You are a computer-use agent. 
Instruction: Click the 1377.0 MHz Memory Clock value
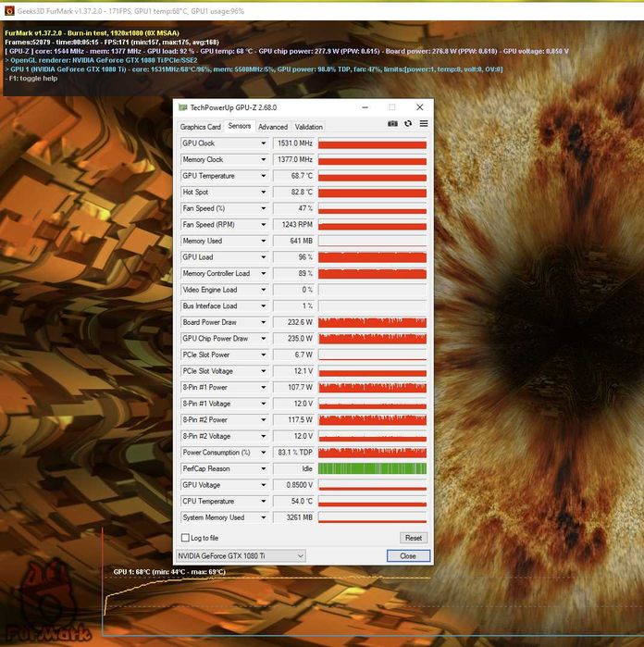click(x=293, y=159)
